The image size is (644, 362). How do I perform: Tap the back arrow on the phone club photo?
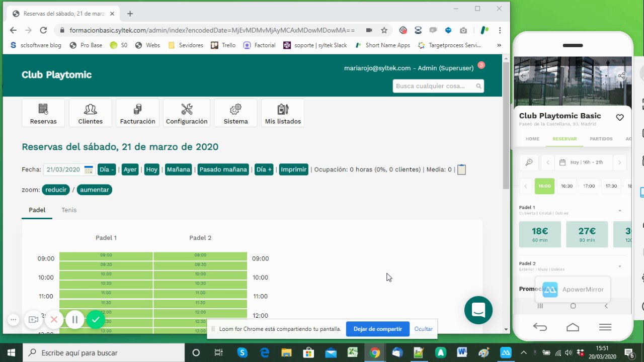click(523, 76)
